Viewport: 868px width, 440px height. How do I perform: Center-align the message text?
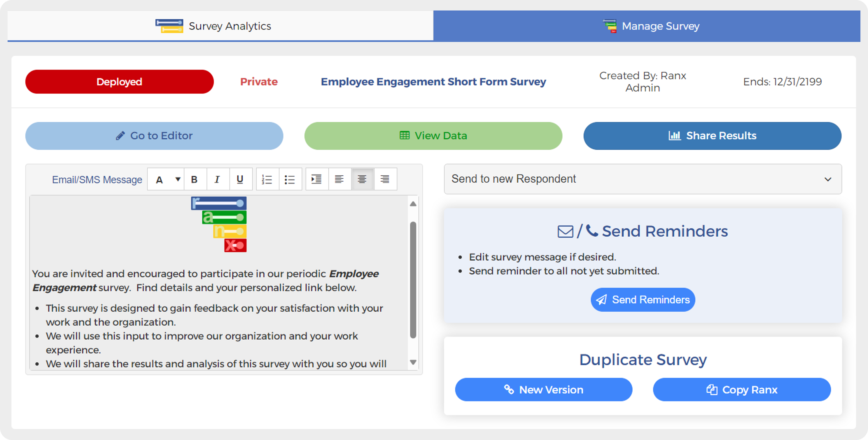pyautogui.click(x=362, y=179)
